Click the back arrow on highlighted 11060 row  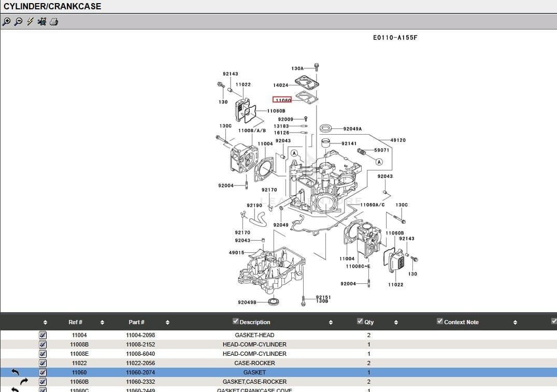tap(16, 372)
